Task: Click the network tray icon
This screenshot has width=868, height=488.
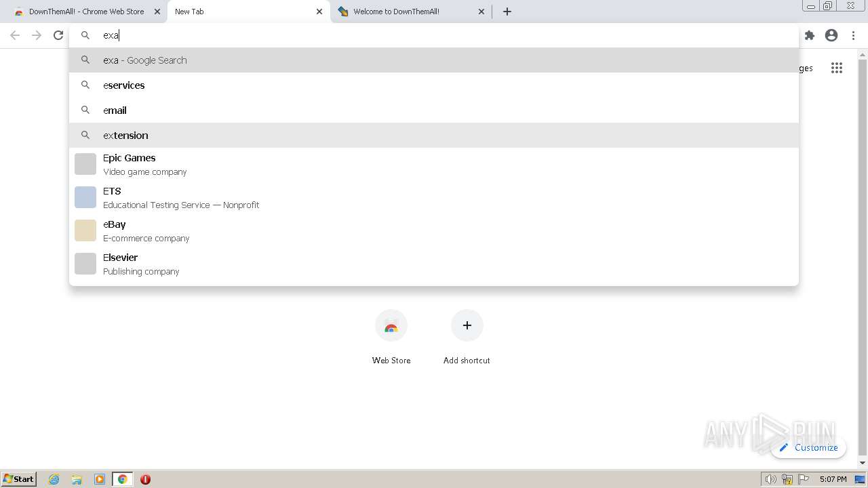Action: click(x=787, y=479)
